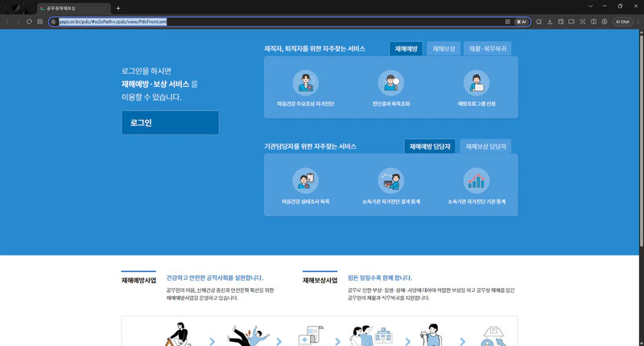Click the falling person illustration in process flow
The image size is (644, 346).
(248, 336)
